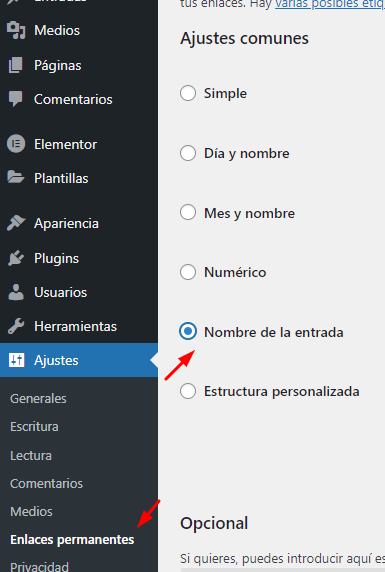
Task: Pick the Numérico permalink option
Action: coord(188,272)
